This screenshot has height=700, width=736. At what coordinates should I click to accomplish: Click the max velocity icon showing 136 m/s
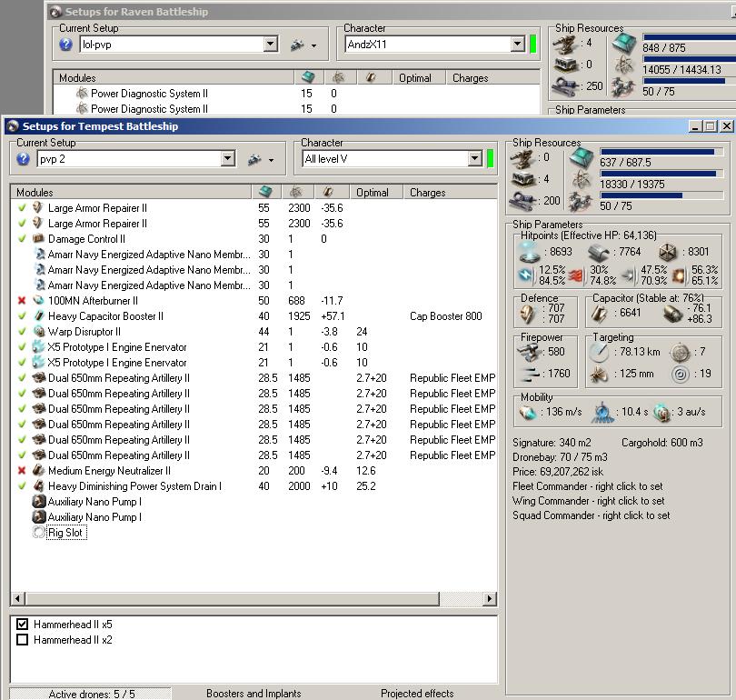pyautogui.click(x=528, y=412)
